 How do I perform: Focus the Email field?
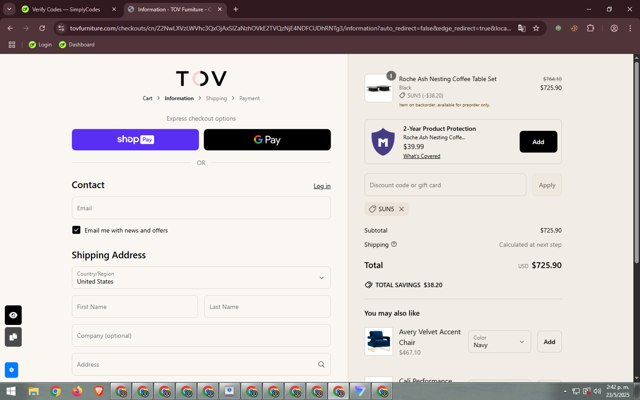pyautogui.click(x=201, y=208)
